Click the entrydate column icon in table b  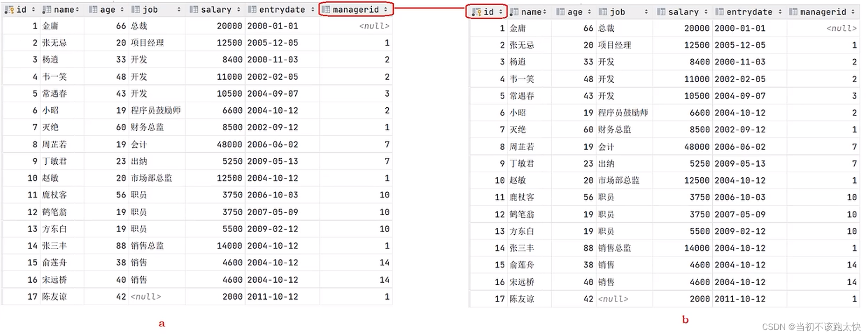719,12
